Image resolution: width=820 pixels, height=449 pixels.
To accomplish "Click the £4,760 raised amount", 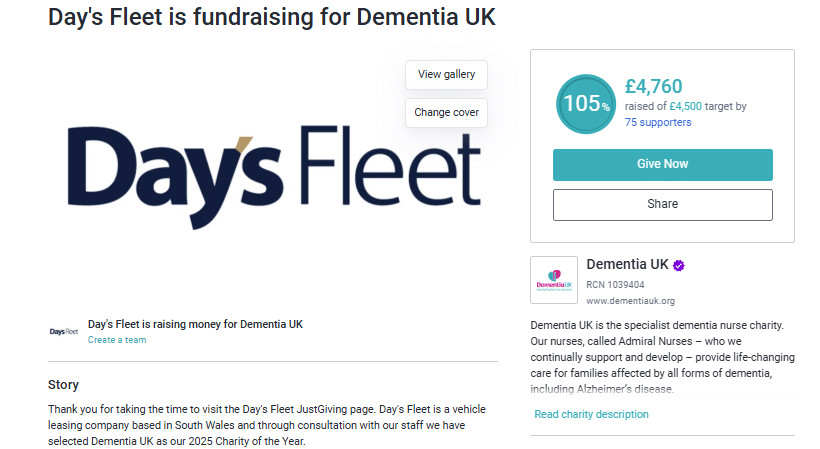I will pyautogui.click(x=653, y=86).
